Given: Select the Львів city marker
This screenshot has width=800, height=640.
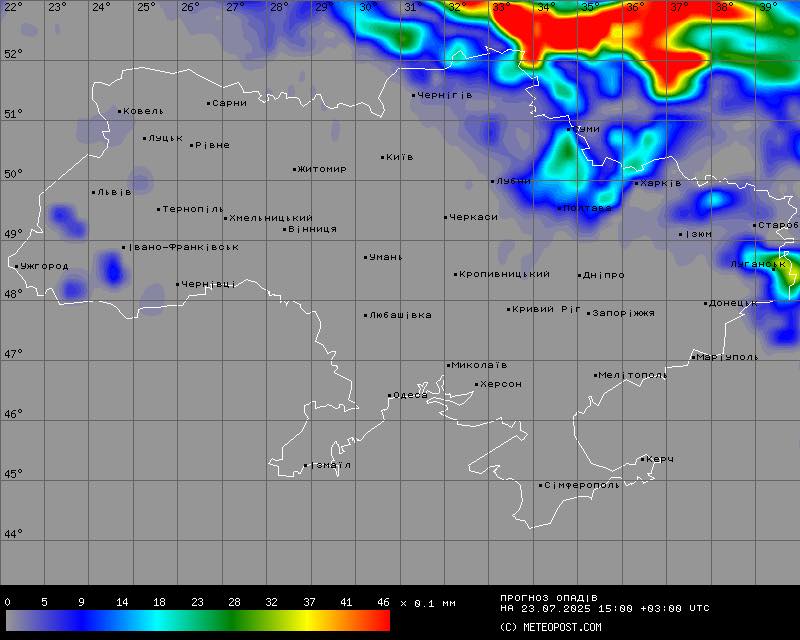Looking at the screenshot, I should (x=94, y=192).
